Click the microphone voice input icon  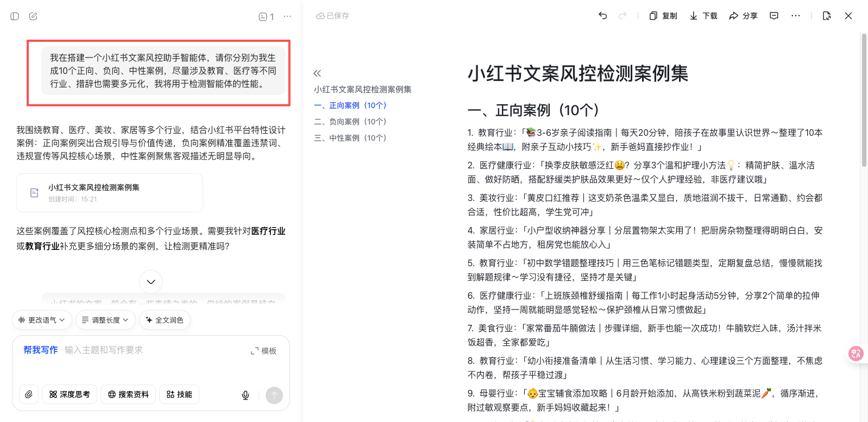(246, 395)
